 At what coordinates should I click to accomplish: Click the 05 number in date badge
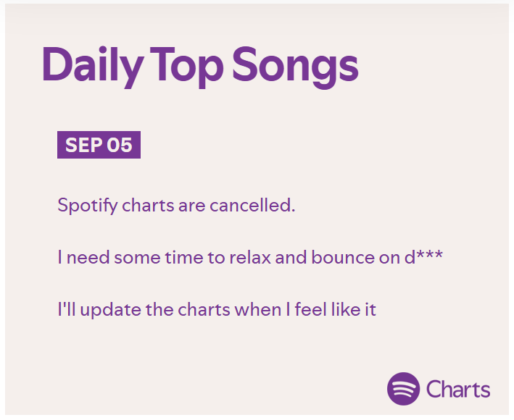click(120, 145)
